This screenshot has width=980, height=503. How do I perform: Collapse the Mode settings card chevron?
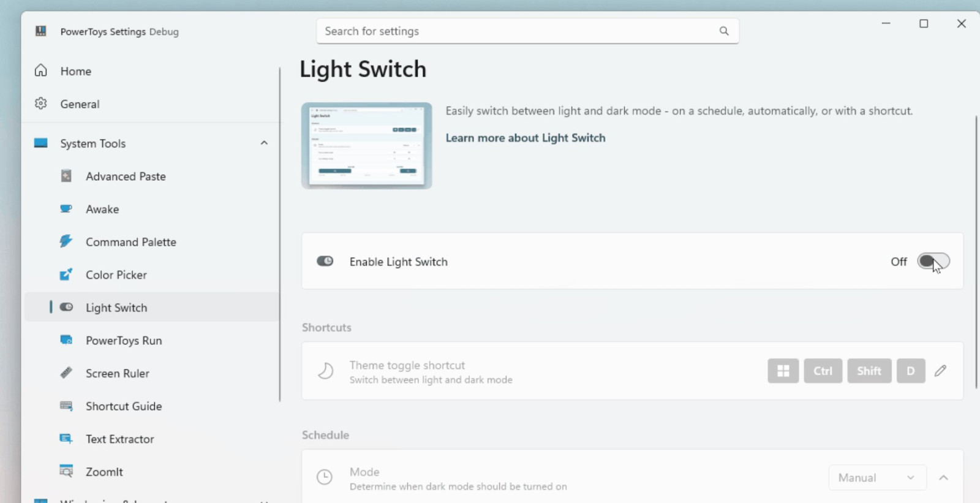[943, 478]
